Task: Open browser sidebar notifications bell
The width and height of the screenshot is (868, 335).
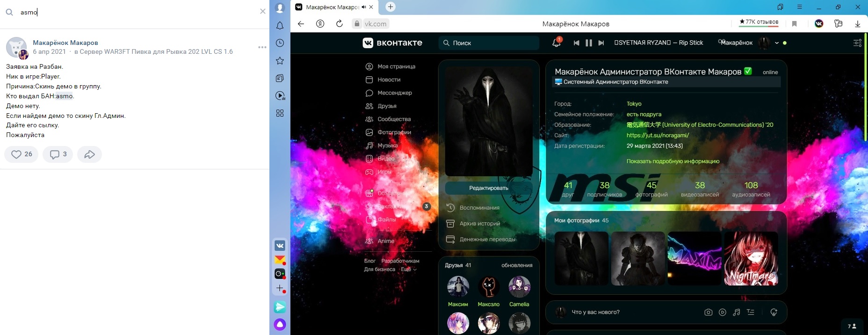Action: pos(280,26)
